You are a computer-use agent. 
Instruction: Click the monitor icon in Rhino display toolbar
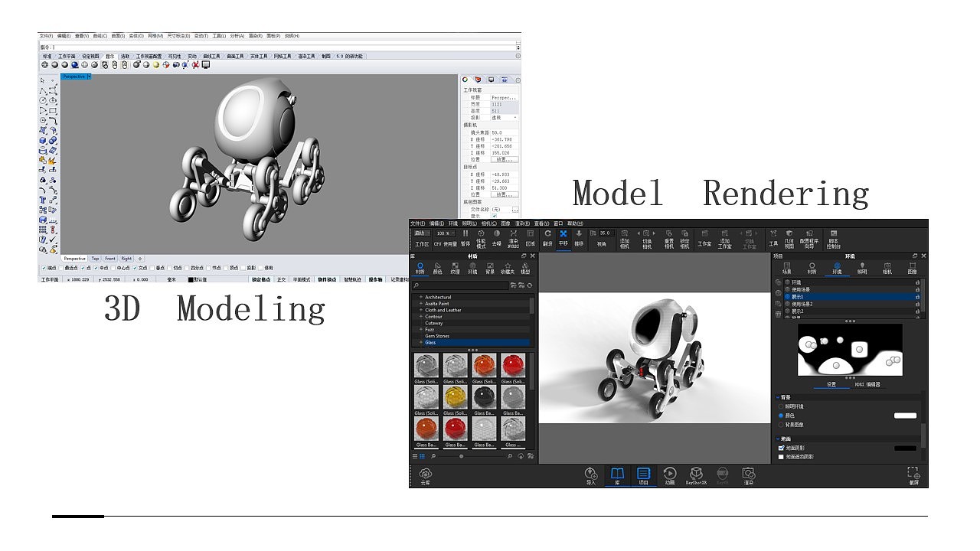tap(206, 65)
